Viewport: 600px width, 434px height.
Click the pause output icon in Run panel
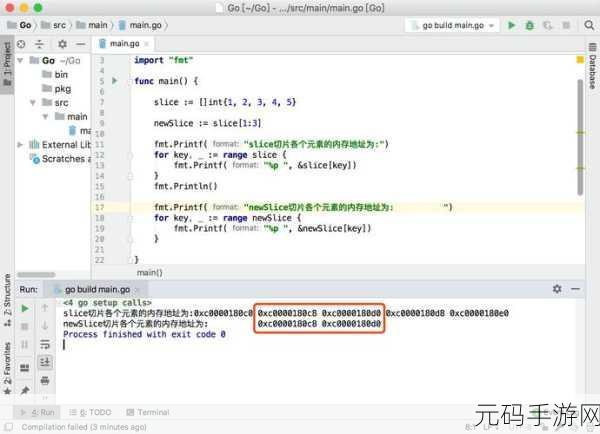pyautogui.click(x=24, y=344)
